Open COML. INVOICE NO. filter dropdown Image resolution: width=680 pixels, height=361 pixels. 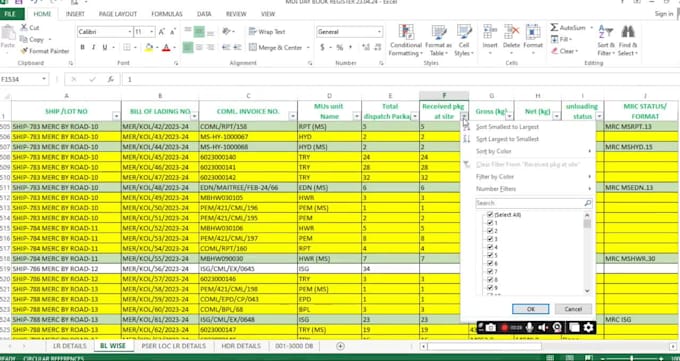click(x=292, y=116)
